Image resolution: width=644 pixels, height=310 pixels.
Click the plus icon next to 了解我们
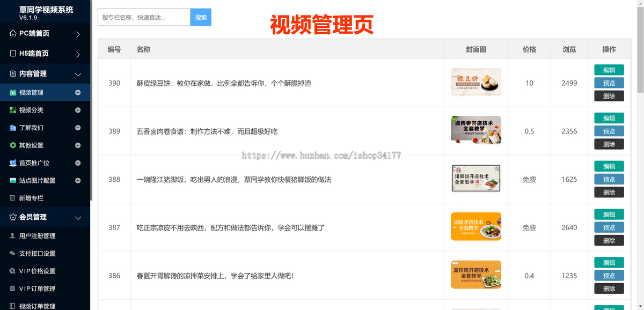[78, 128]
